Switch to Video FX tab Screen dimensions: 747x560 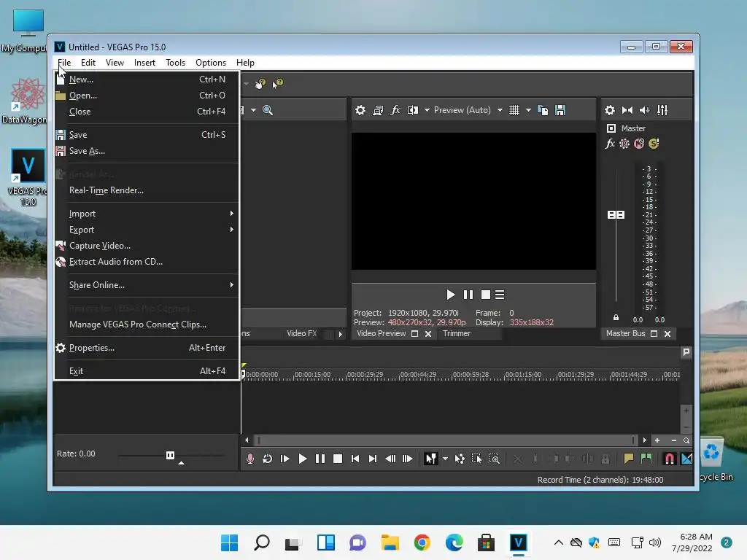pyautogui.click(x=301, y=333)
